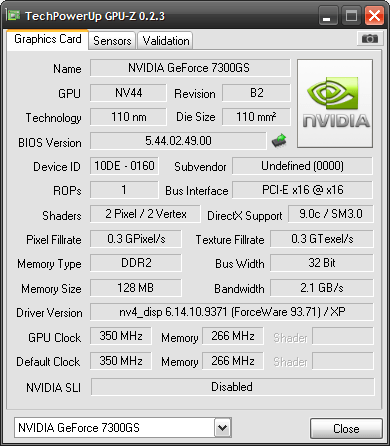Click the Texture Fillrate label
Image resolution: width=390 pixels, height=446 pixels.
[x=230, y=240]
